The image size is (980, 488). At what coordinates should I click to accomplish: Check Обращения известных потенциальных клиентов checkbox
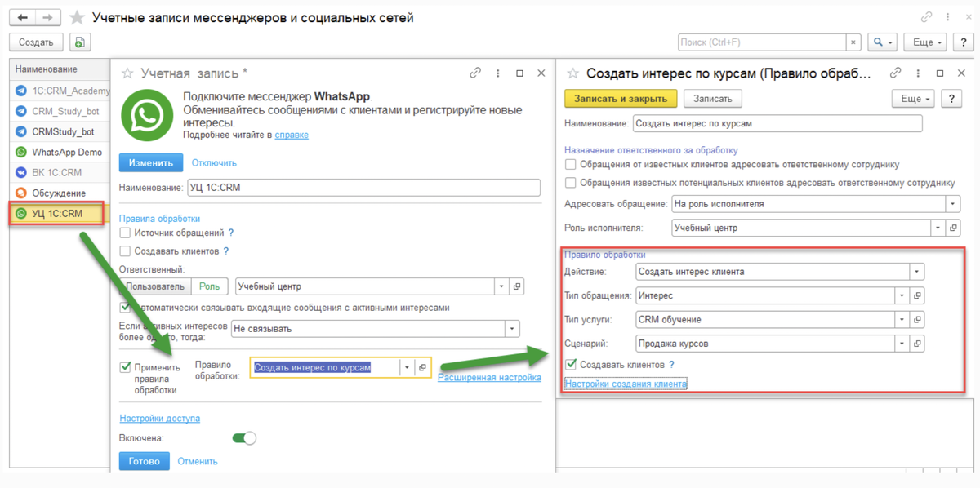[571, 183]
